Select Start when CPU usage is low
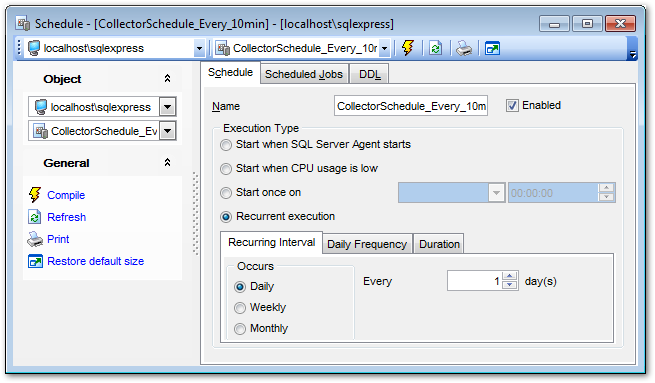655x383 pixels. pyautogui.click(x=226, y=169)
